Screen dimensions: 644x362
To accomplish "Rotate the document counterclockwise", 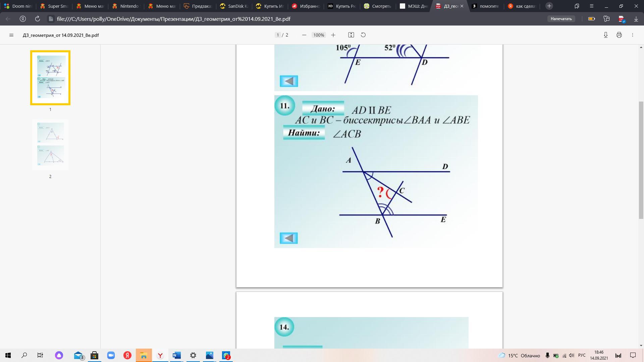I will 363,35.
